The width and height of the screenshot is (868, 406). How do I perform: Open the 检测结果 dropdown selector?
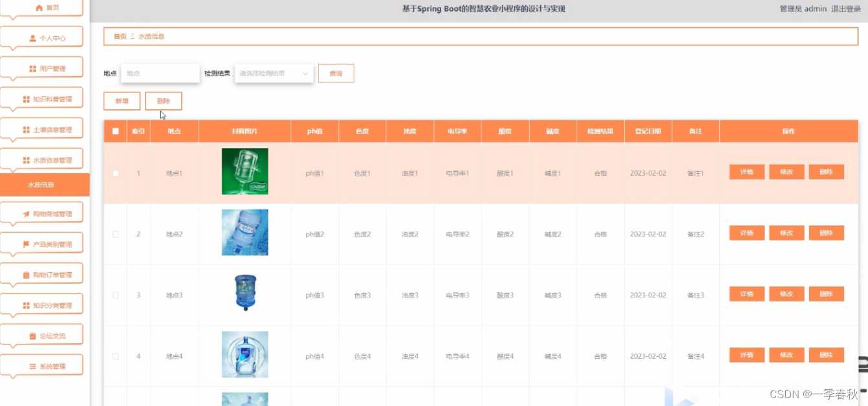[274, 74]
